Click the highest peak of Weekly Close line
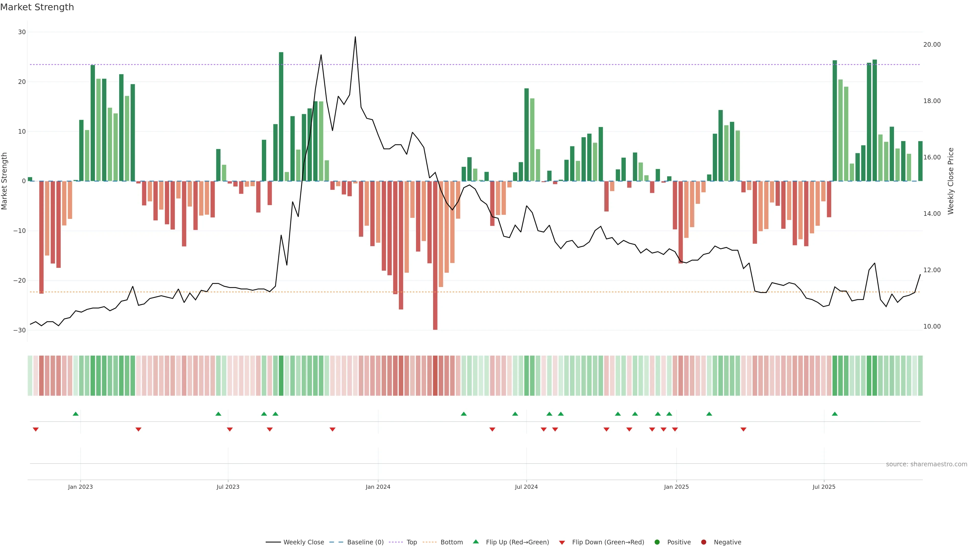Screen dimensions: 980x551 pyautogui.click(x=355, y=37)
